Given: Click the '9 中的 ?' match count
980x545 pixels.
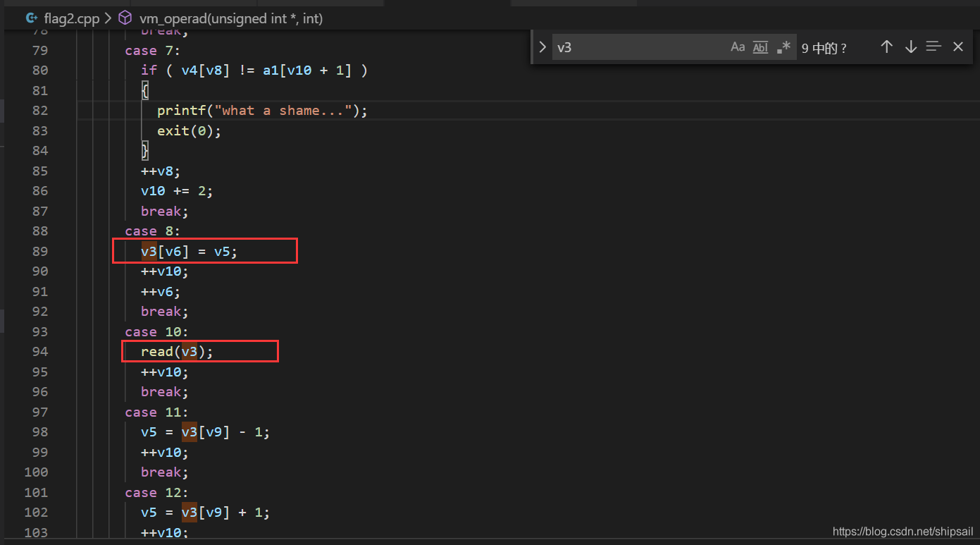Looking at the screenshot, I should [824, 49].
